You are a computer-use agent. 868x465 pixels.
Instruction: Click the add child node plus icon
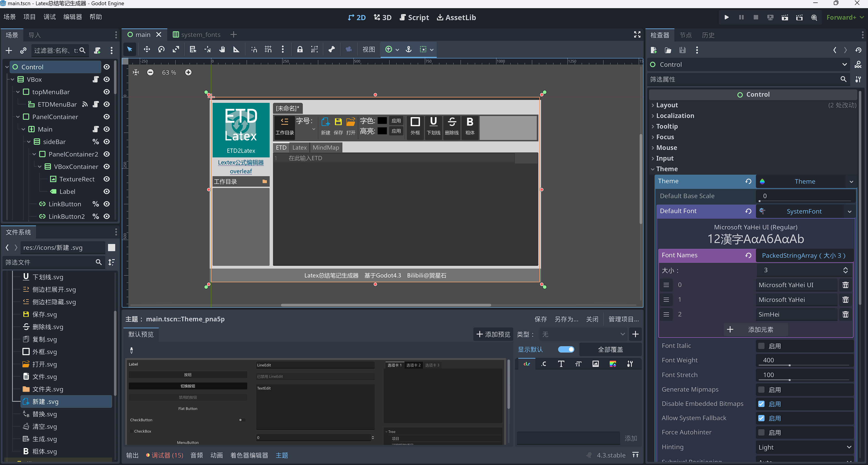[9, 51]
